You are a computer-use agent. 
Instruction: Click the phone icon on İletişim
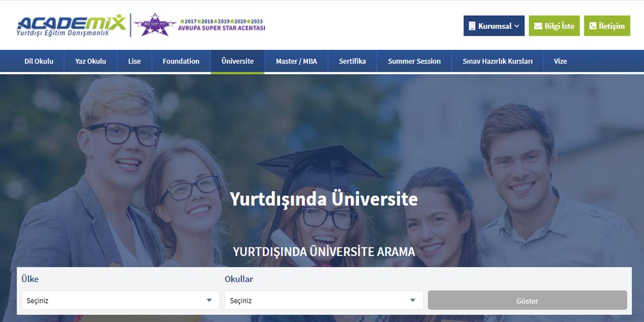[x=593, y=26]
